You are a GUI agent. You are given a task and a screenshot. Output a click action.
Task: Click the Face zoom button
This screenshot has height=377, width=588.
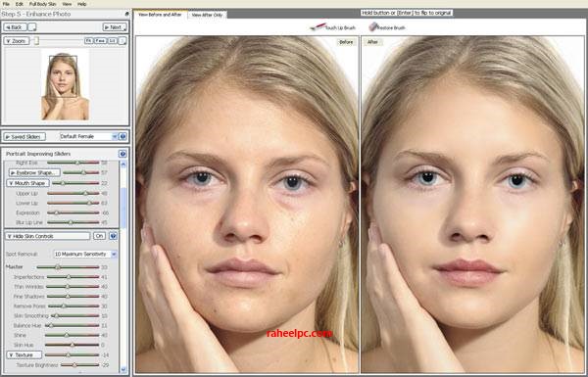click(100, 41)
